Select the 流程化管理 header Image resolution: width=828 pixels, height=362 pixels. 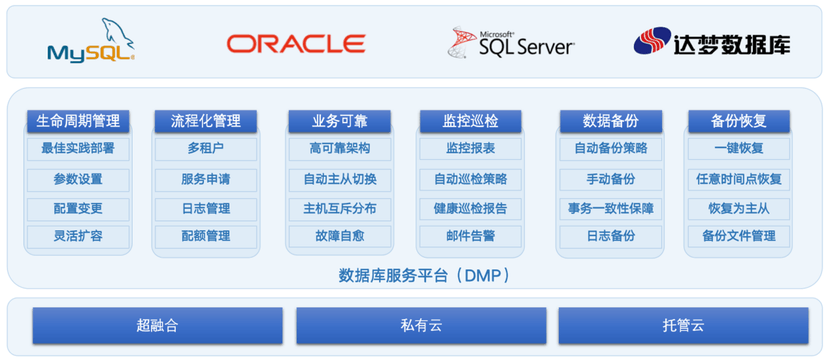pyautogui.click(x=205, y=121)
